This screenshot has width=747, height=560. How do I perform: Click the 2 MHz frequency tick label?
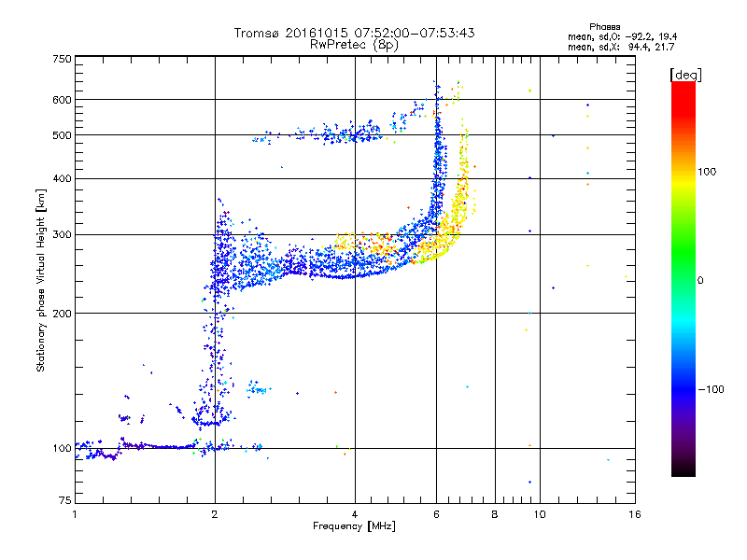tap(215, 514)
